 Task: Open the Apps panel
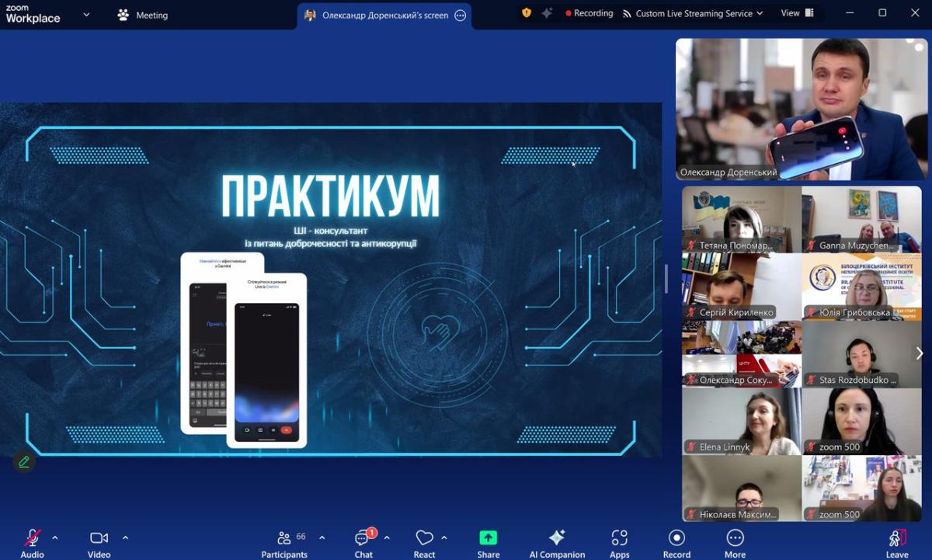[x=619, y=543]
